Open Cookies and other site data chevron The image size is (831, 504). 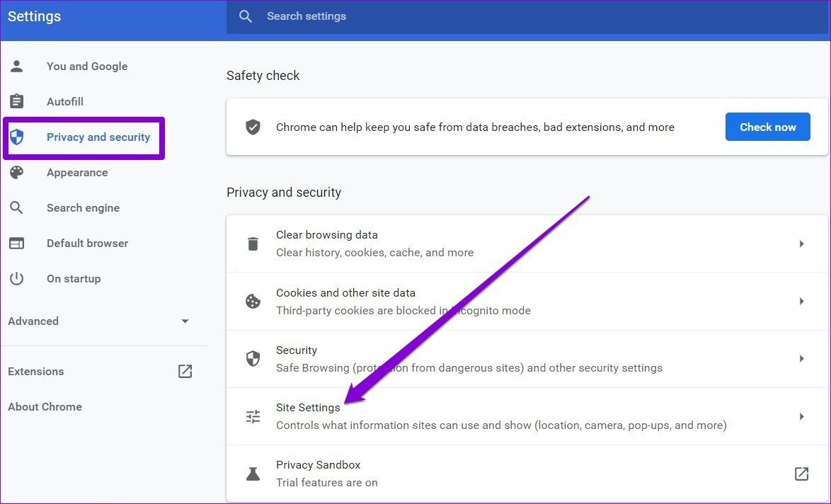coord(802,301)
